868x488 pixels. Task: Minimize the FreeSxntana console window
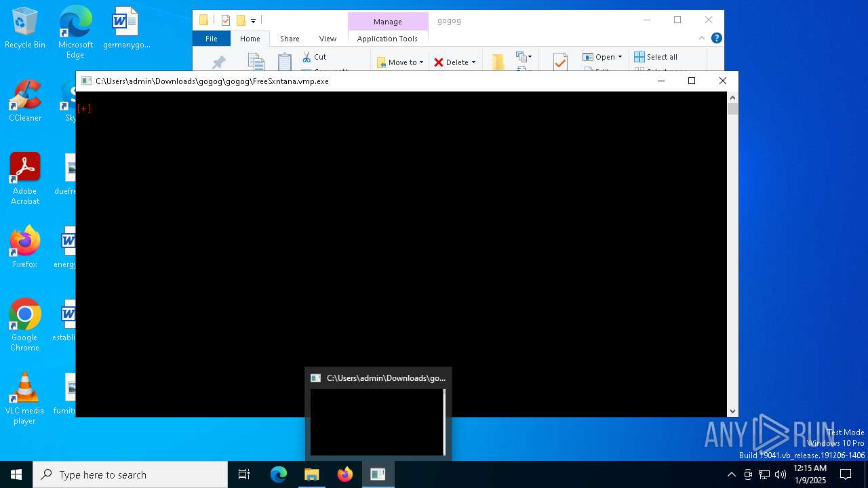(661, 81)
